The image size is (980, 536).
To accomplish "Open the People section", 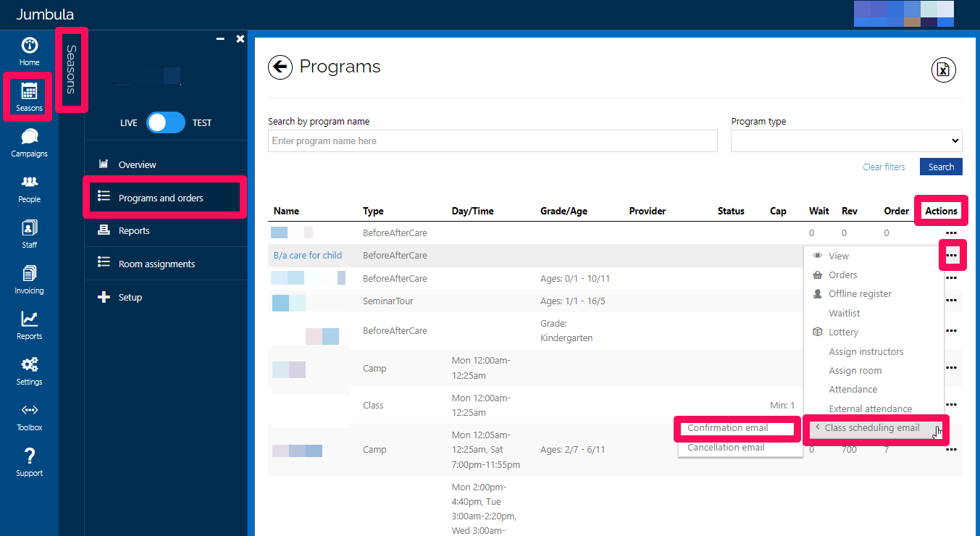I will coord(29,188).
